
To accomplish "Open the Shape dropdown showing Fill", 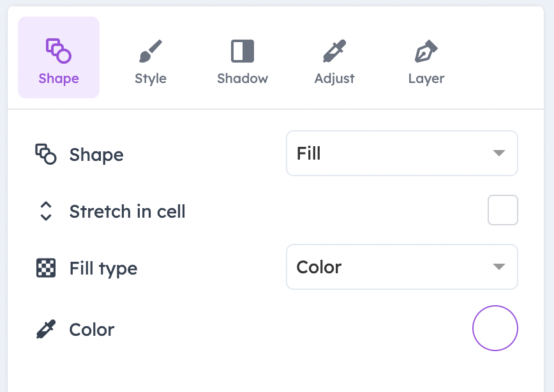I will click(x=402, y=153).
